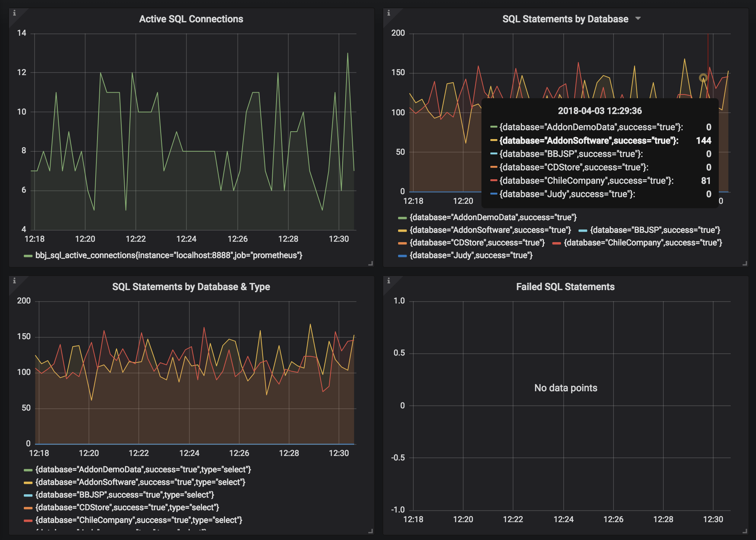Screen dimensions: 756x540
Task: Click info icon on Active SQL Connections panel
Action: pos(14,13)
